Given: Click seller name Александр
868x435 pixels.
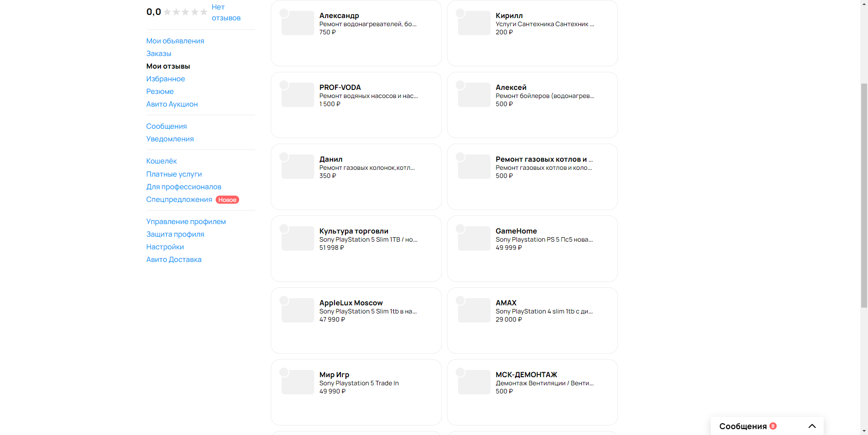Looking at the screenshot, I should coord(339,15).
